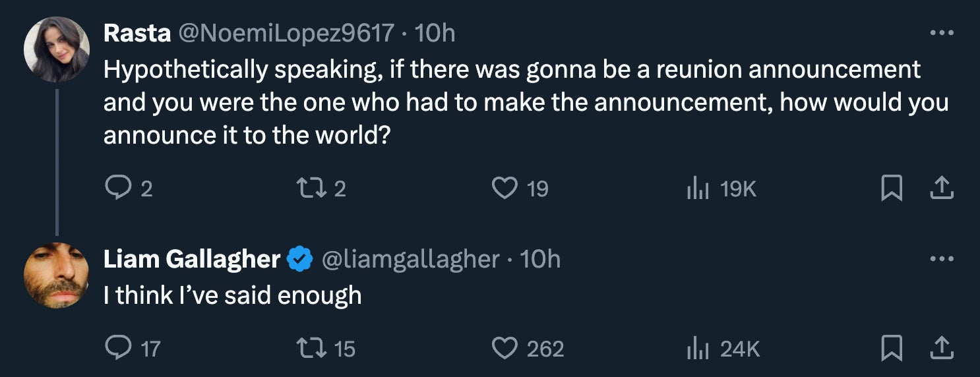980x377 pixels.
Task: Like Liam Gallagher's tweet
Action: (x=506, y=348)
